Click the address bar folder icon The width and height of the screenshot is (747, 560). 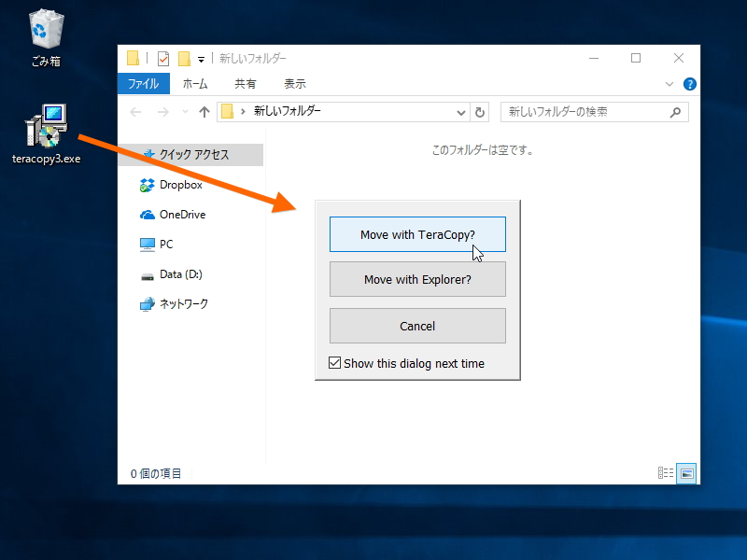click(228, 112)
